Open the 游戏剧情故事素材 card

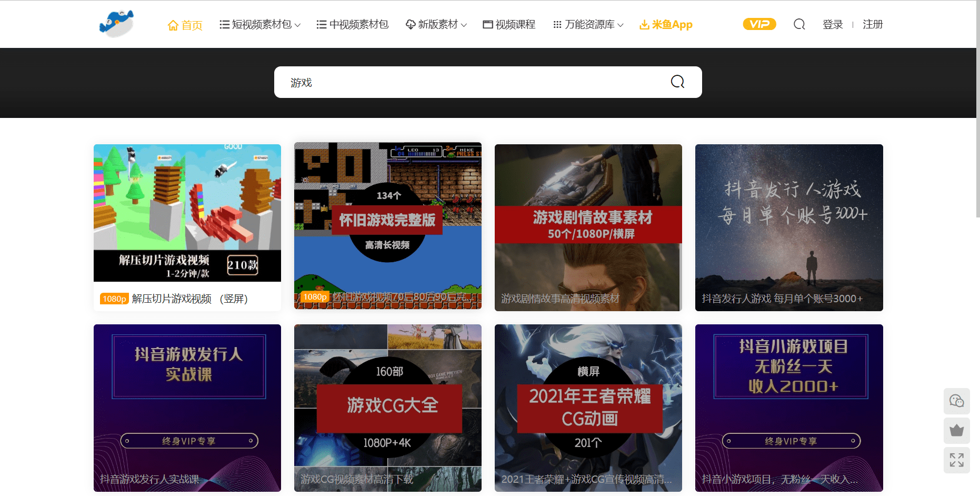[x=588, y=227]
